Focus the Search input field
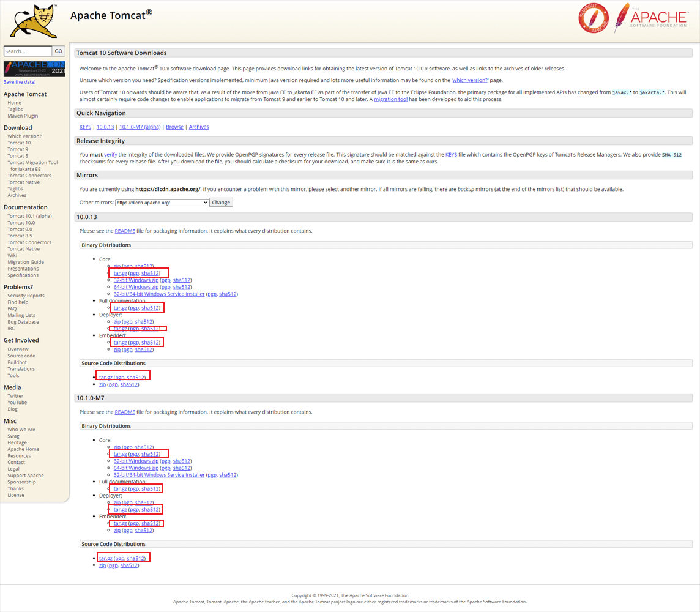Image resolution: width=700 pixels, height=612 pixels. point(28,51)
